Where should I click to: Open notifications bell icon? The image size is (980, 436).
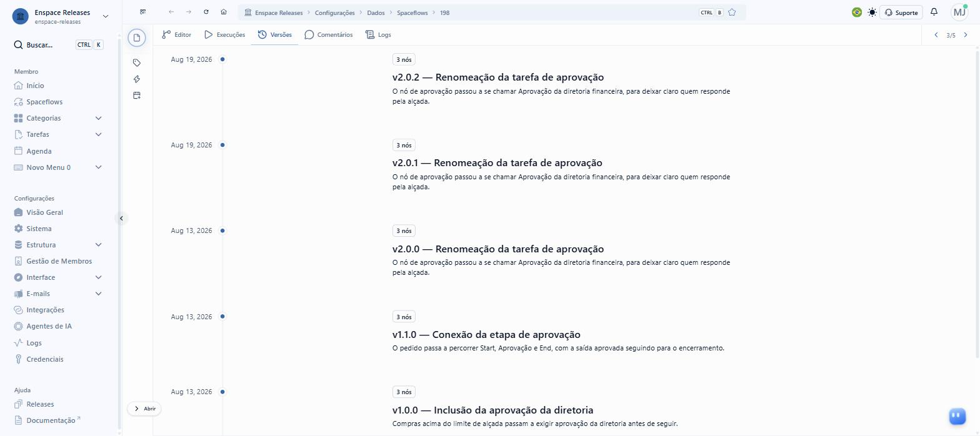(934, 12)
